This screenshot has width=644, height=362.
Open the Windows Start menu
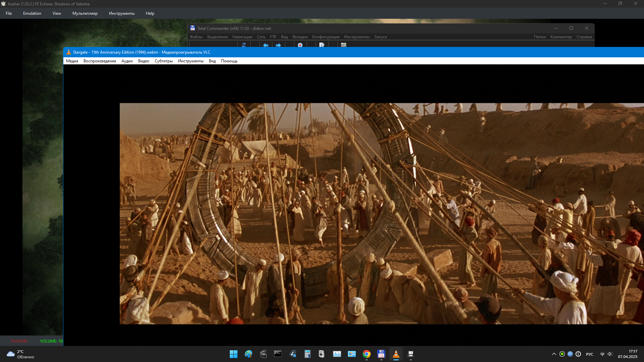point(233,354)
